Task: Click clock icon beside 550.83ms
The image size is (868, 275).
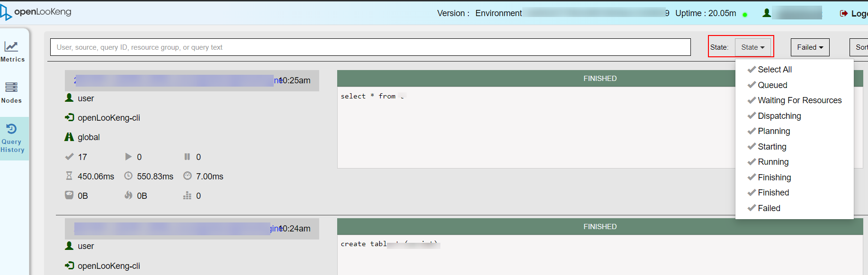Action: 128,176
